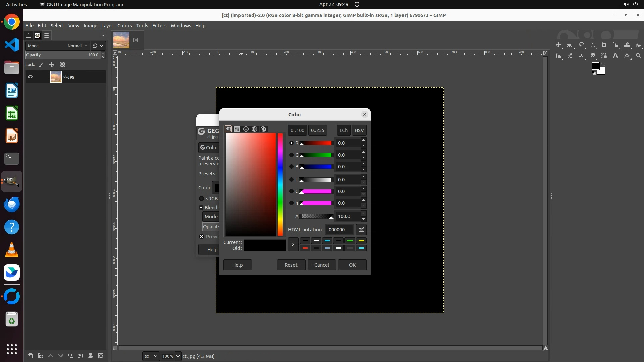Expand the zoom percentage dropdown
The height and width of the screenshot is (362, 644).
(x=178, y=356)
